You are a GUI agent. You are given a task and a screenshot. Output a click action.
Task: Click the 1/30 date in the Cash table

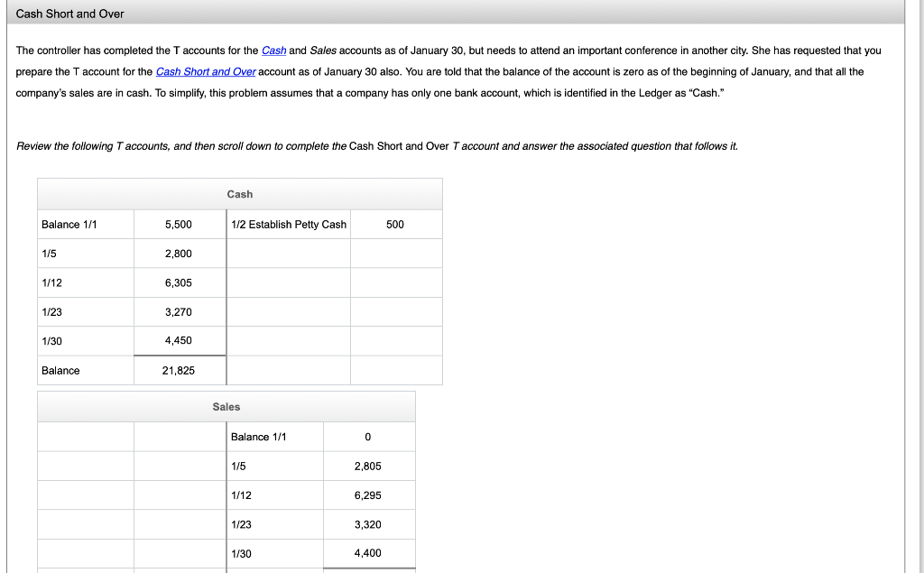click(x=51, y=341)
